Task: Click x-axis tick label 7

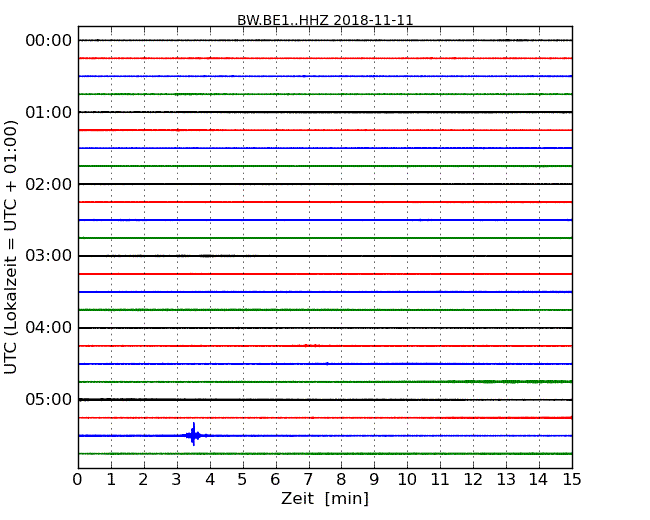Action: (308, 480)
